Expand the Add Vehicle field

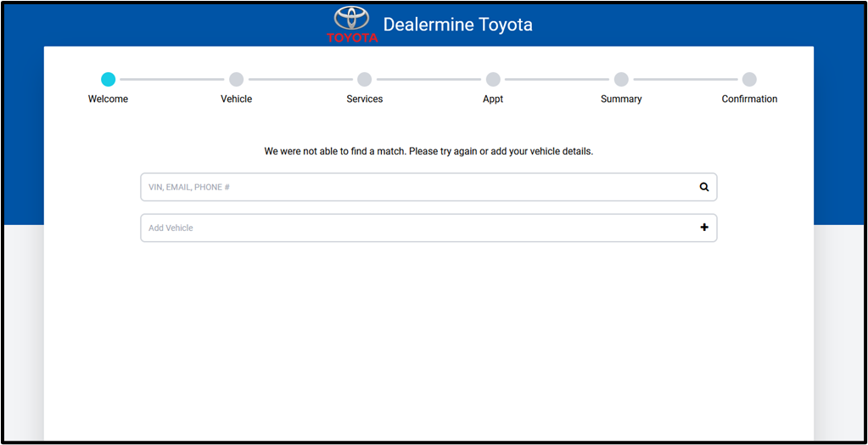pos(416,228)
